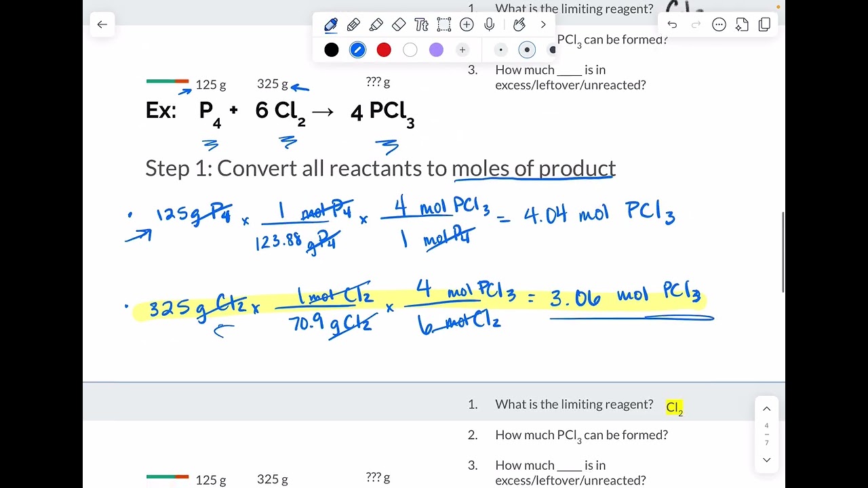This screenshot has width=868, height=488.
Task: Click "4 PCl3" in the top equation
Action: coord(382,113)
